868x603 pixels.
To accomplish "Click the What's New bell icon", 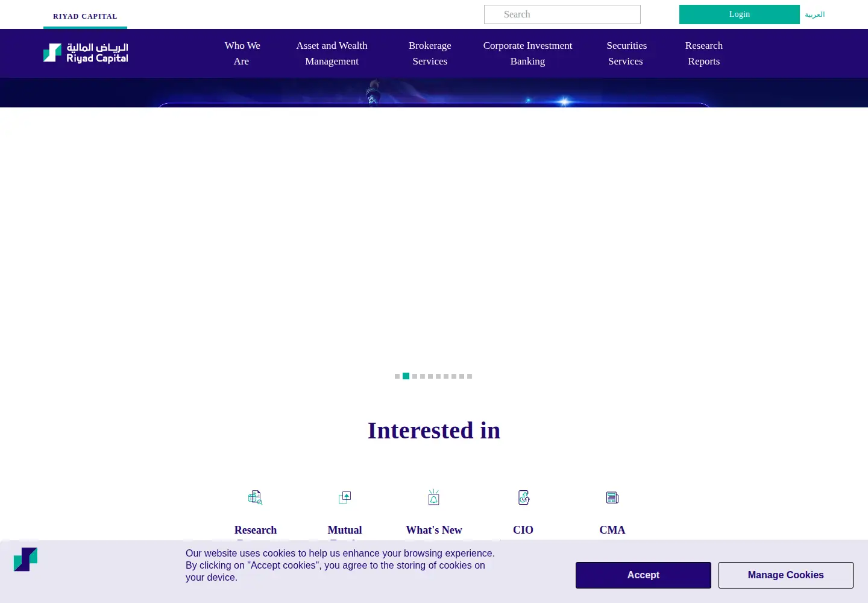I will point(434,497).
